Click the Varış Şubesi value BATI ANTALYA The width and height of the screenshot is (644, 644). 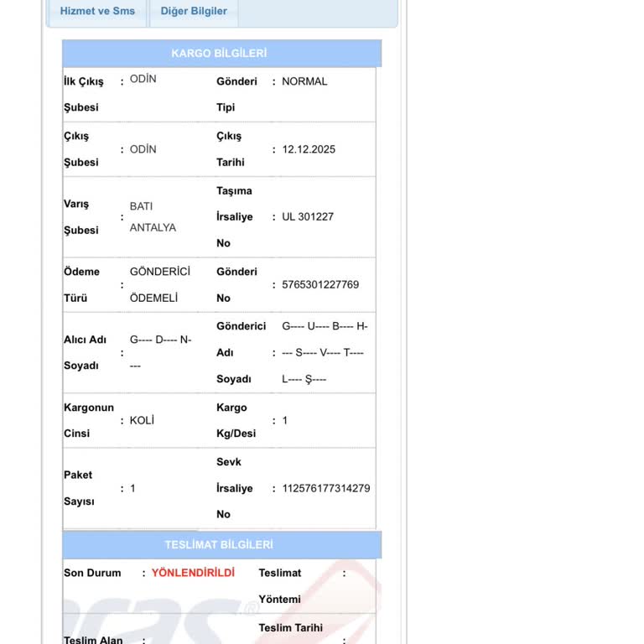[x=153, y=216]
